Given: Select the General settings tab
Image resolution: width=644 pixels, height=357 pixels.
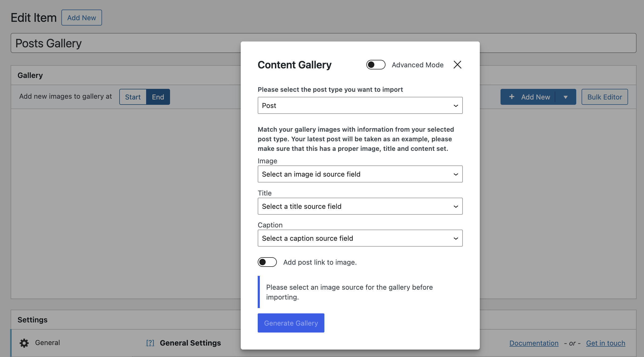Looking at the screenshot, I should 48,343.
